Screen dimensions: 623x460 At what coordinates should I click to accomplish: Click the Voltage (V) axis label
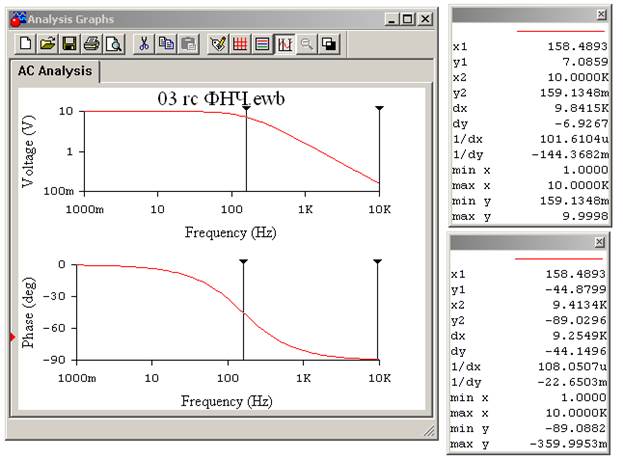pyautogui.click(x=29, y=151)
